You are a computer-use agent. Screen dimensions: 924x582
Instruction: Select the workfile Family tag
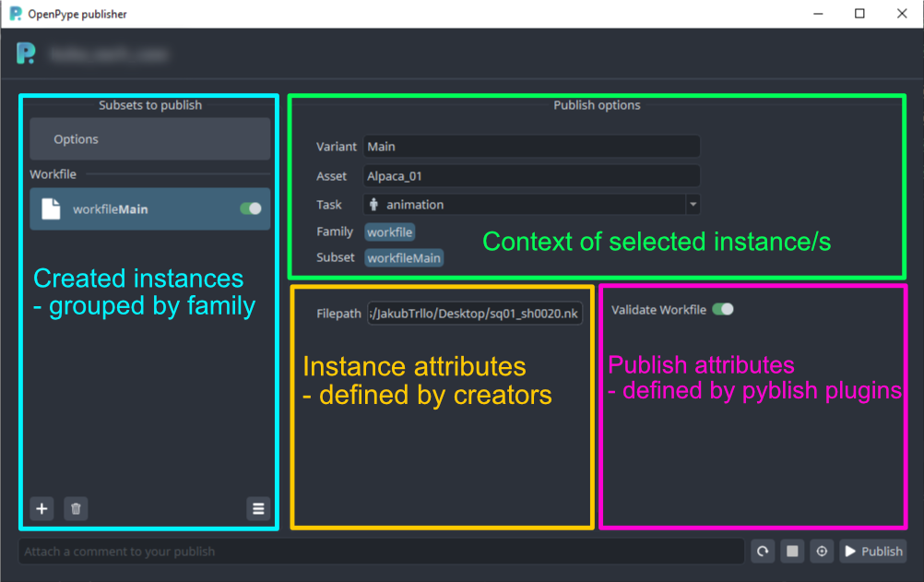point(389,232)
